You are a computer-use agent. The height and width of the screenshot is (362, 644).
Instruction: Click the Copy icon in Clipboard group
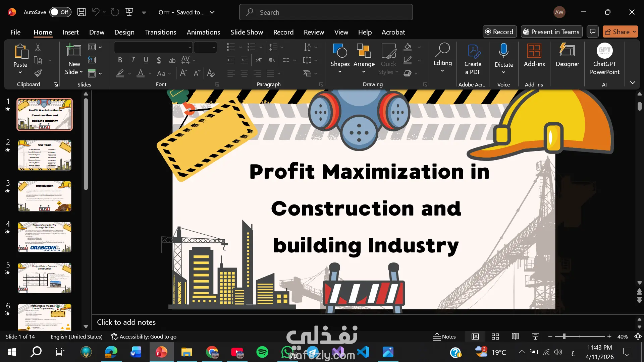tap(38, 60)
